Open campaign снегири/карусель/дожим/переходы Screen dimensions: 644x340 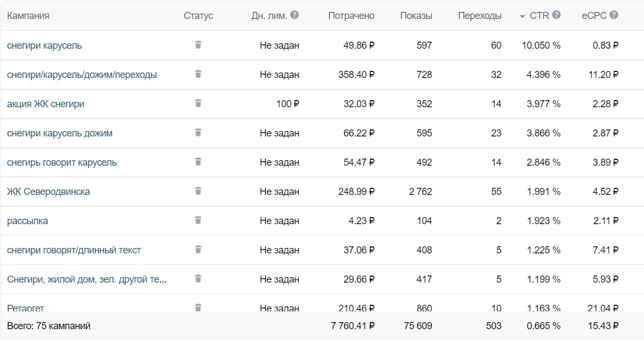click(82, 75)
